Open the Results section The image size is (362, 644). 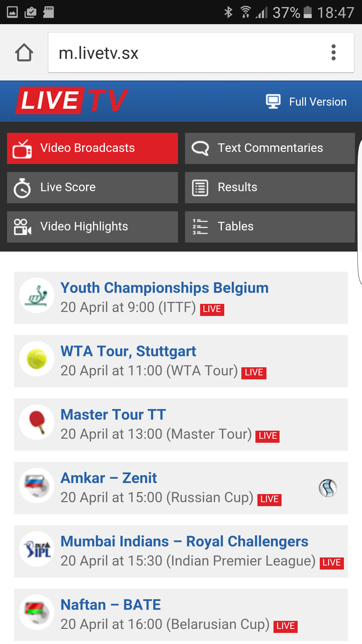[270, 187]
